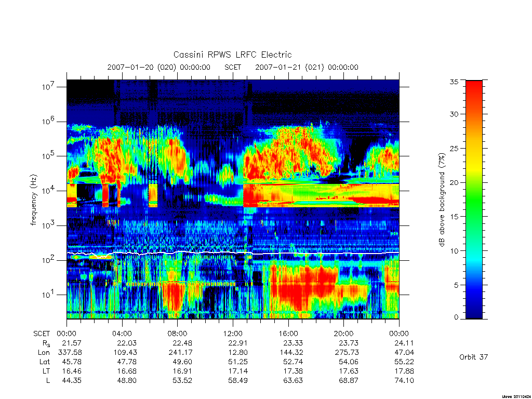Click the "12:00" time axis label
The width and height of the screenshot is (532, 399).
pyautogui.click(x=233, y=334)
